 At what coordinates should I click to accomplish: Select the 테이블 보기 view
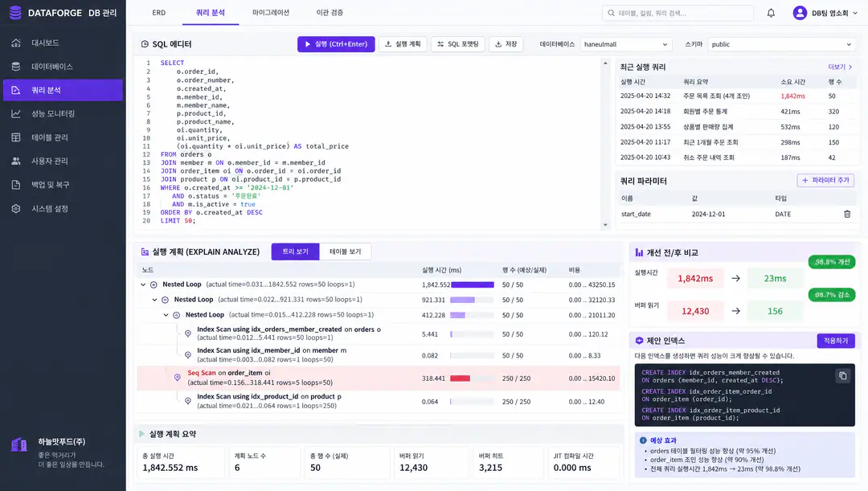point(346,252)
